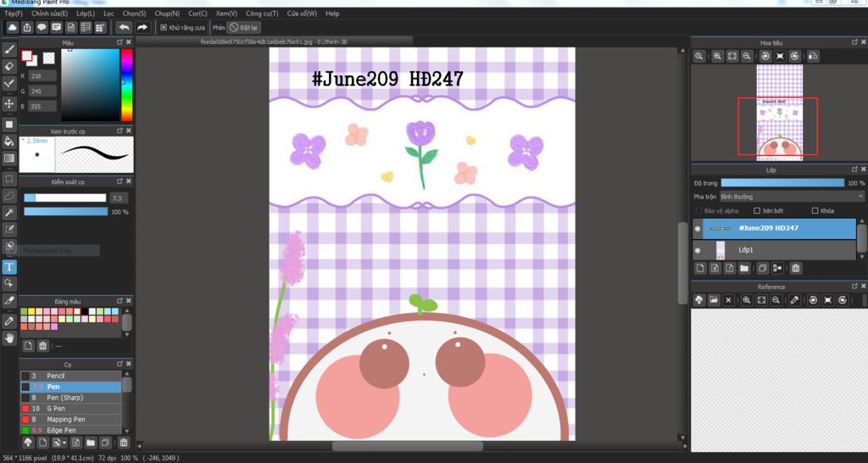Image resolution: width=868 pixels, height=463 pixels.
Task: Open the Tệp(F) file menu
Action: [x=14, y=14]
